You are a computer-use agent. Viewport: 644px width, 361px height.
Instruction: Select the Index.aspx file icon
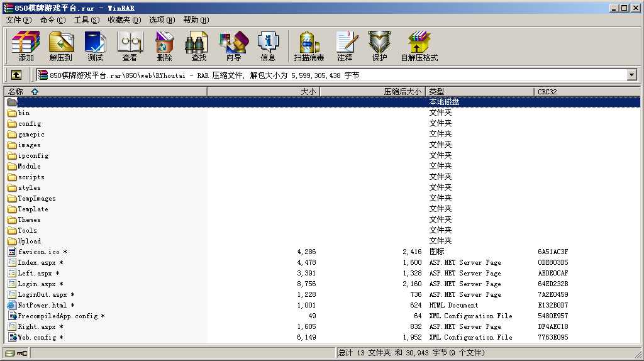[12, 262]
